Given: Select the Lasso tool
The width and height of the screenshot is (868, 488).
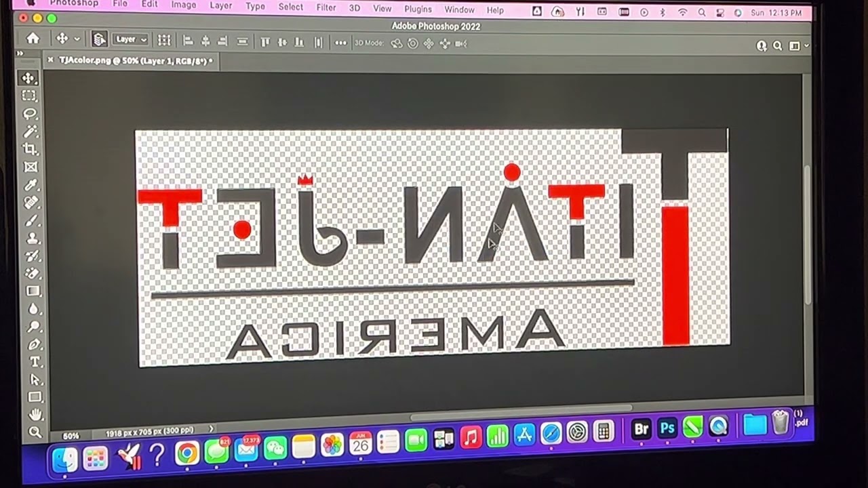Looking at the screenshot, I should (30, 113).
